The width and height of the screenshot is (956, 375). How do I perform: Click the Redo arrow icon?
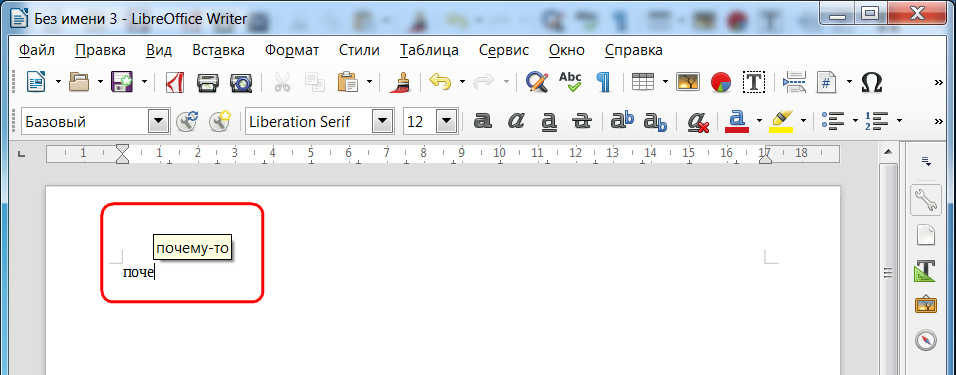(484, 82)
